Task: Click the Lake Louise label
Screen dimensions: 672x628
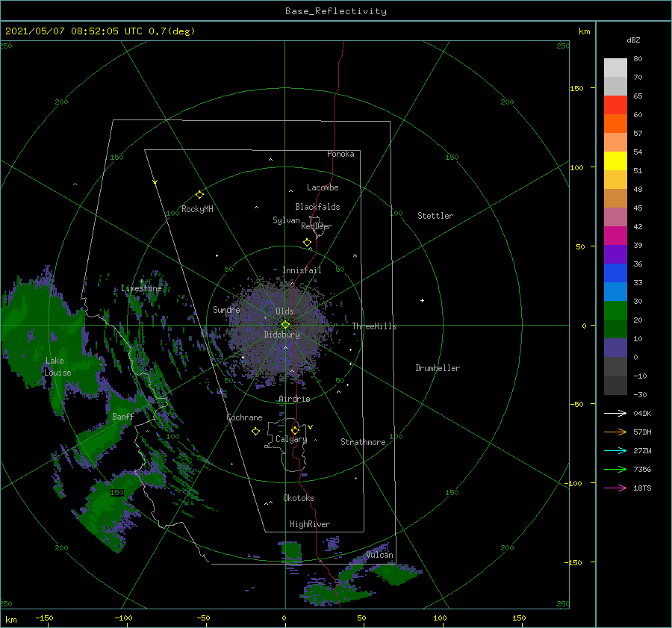Action: pyautogui.click(x=57, y=367)
